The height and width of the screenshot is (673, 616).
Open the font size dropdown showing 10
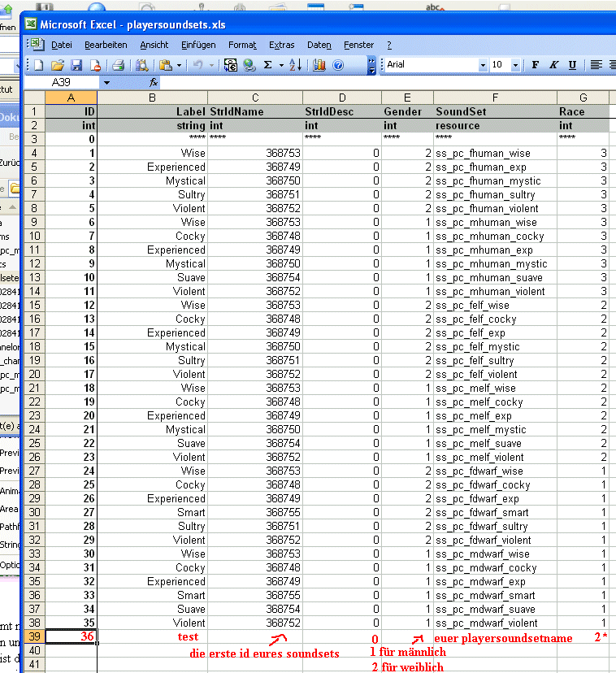tap(518, 65)
